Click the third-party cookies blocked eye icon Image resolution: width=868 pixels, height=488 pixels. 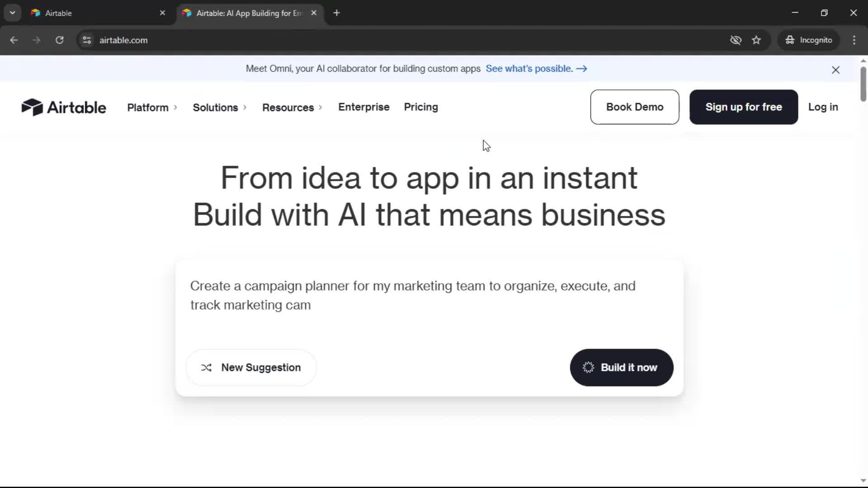[736, 40]
